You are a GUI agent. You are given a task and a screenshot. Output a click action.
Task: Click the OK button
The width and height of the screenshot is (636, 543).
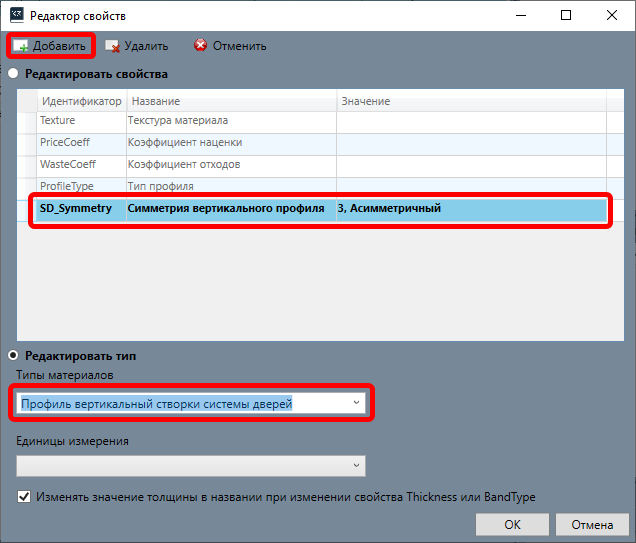pyautogui.click(x=512, y=524)
